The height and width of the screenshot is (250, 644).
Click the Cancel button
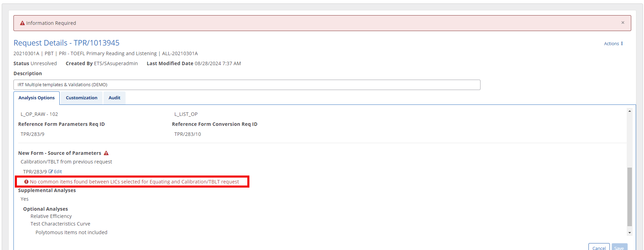[599, 248]
